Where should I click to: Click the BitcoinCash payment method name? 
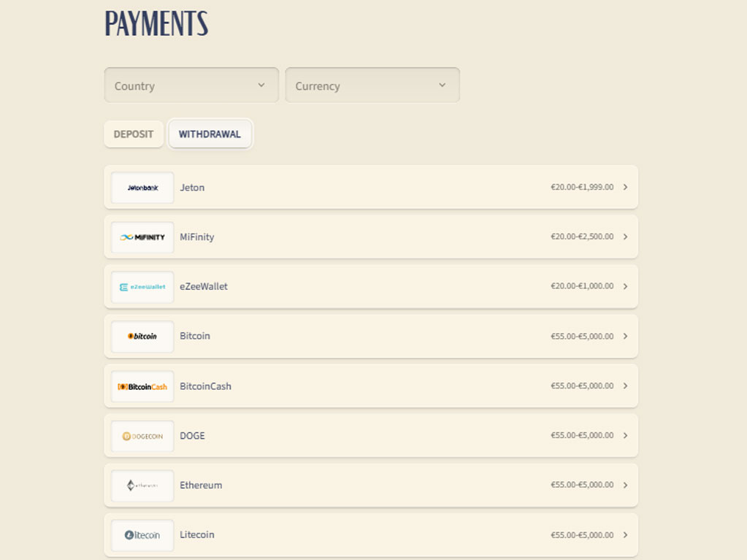point(205,386)
